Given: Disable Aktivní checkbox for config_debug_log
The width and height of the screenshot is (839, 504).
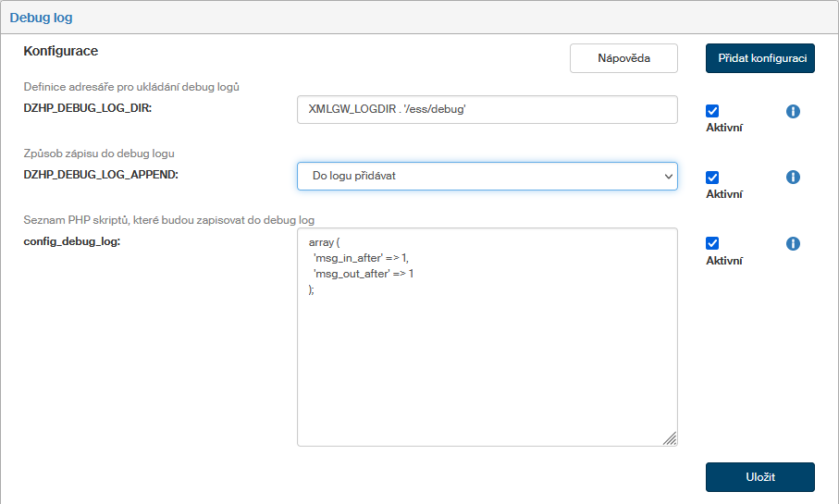Looking at the screenshot, I should 712,243.
